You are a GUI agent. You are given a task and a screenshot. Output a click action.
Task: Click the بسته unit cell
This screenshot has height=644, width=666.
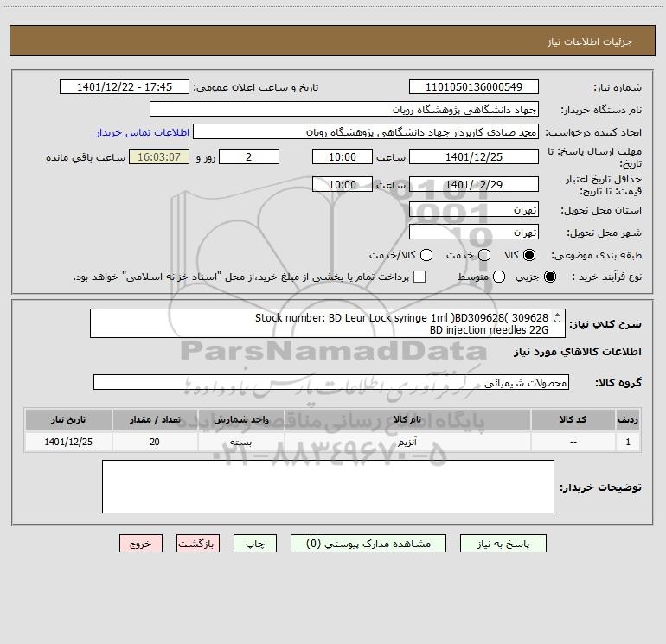(x=240, y=442)
